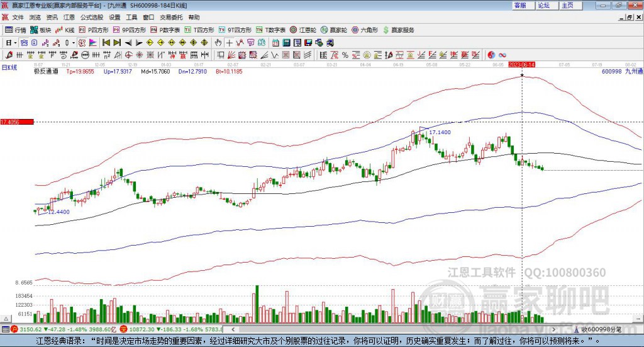Launch the 赢家轮 wheel tool
This screenshot has height=347, width=644.
pyautogui.click(x=334, y=30)
